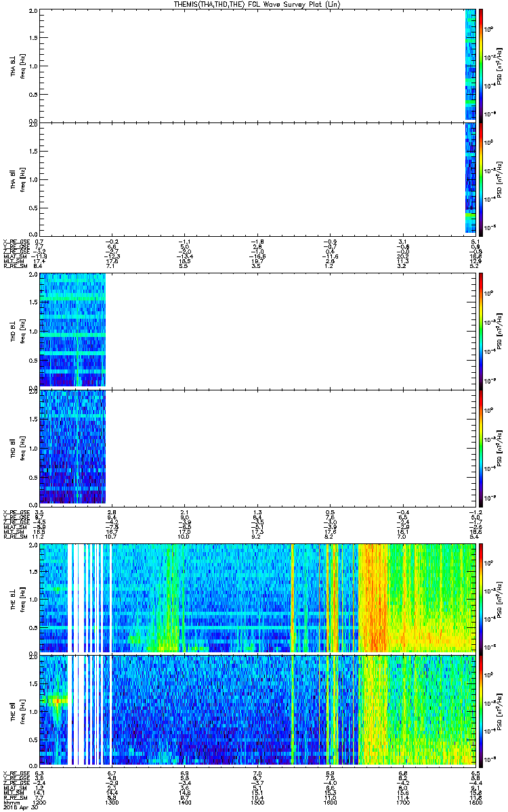Click the 1400 time tick label

pos(185,803)
